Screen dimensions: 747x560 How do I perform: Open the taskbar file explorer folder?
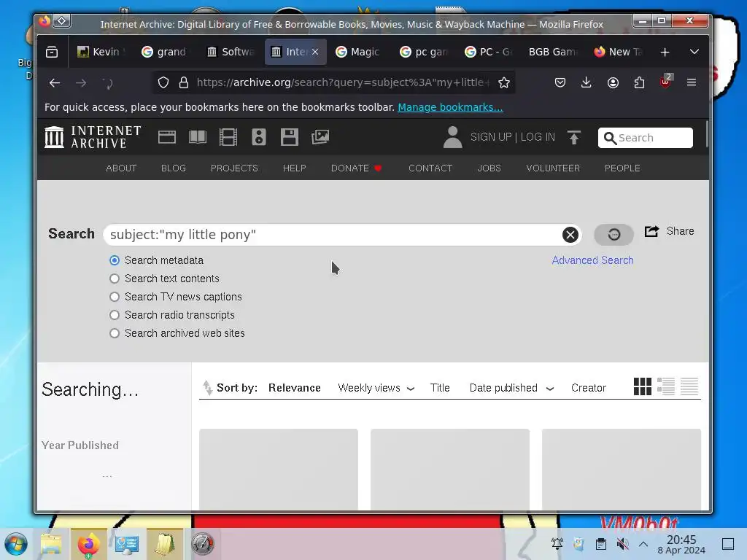[x=51, y=544]
